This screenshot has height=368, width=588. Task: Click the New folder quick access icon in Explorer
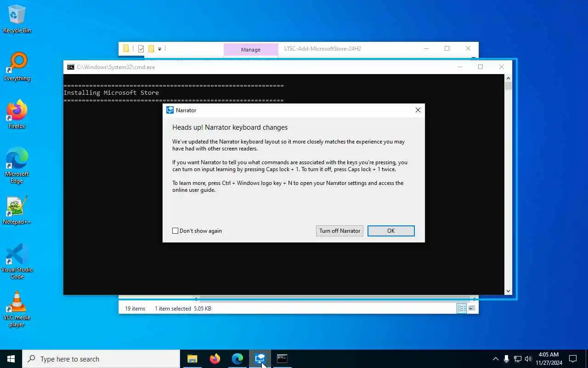point(151,48)
